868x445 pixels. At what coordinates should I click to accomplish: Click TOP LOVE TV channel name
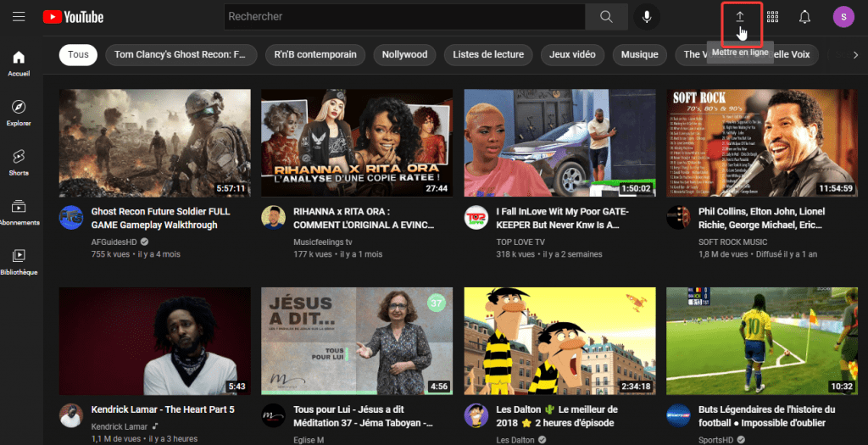pyautogui.click(x=520, y=242)
